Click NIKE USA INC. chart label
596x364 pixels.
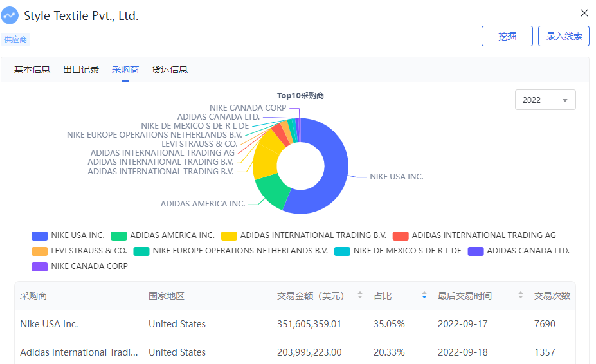pyautogui.click(x=397, y=176)
